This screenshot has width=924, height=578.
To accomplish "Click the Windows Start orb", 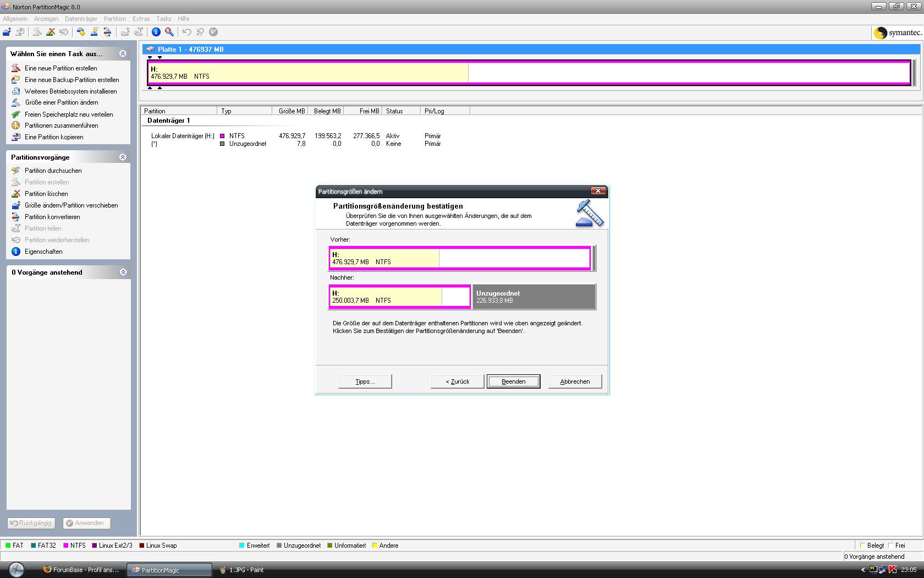I will pyautogui.click(x=16, y=569).
